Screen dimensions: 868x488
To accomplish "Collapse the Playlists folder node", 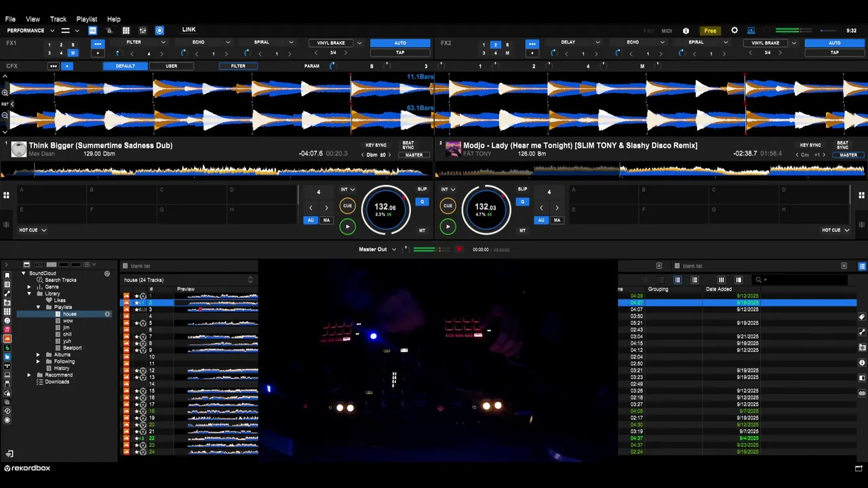I will [39, 307].
